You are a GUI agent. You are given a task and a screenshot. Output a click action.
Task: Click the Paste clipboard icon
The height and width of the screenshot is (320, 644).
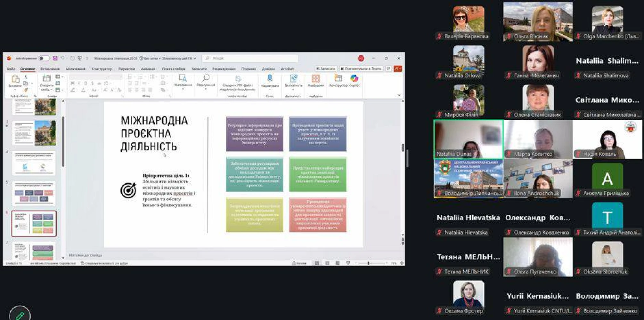click(15, 79)
